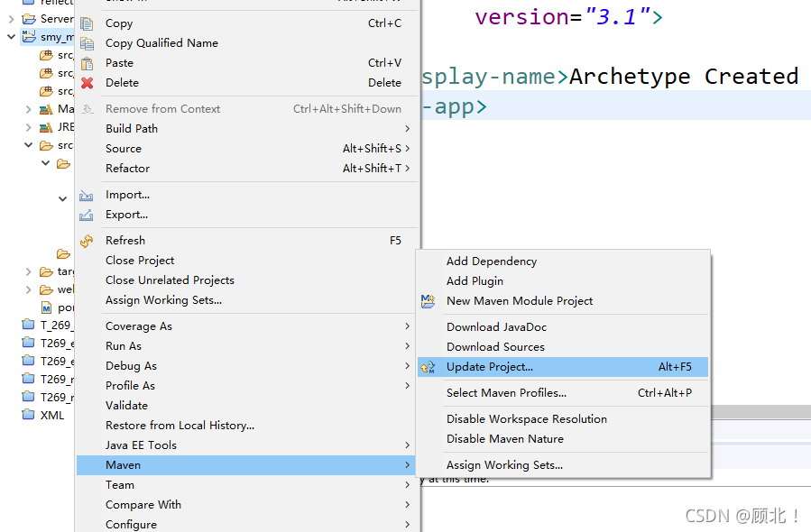This screenshot has width=811, height=532.
Task: Click the T_269 project folder icon
Action: pyautogui.click(x=29, y=325)
